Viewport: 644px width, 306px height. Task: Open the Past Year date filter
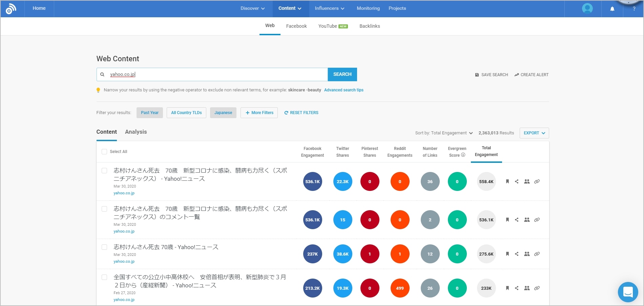(x=150, y=113)
